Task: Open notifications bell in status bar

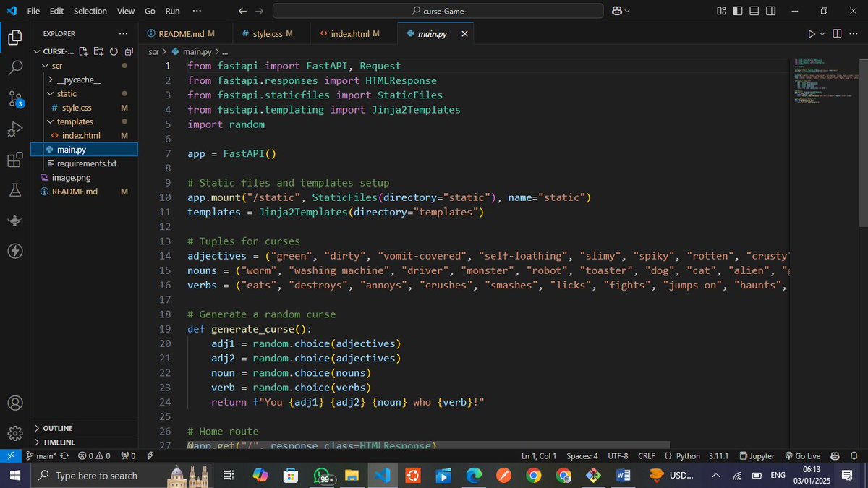Action: [x=856, y=456]
